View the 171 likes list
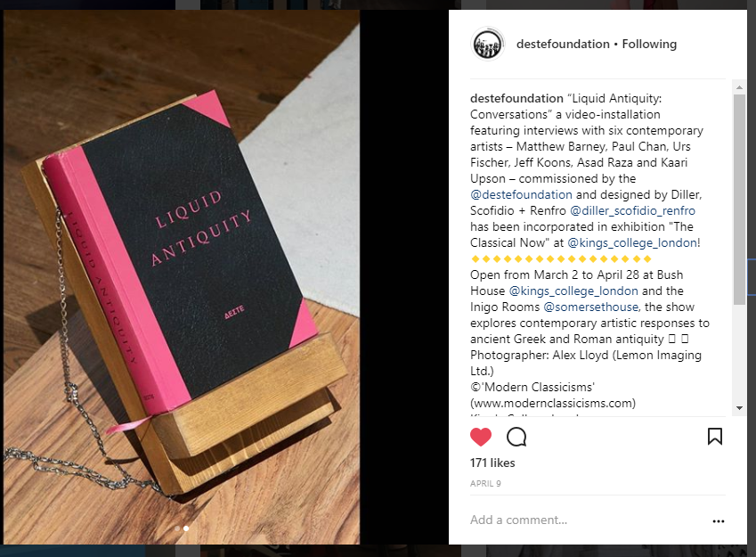This screenshot has width=756, height=557. (492, 463)
